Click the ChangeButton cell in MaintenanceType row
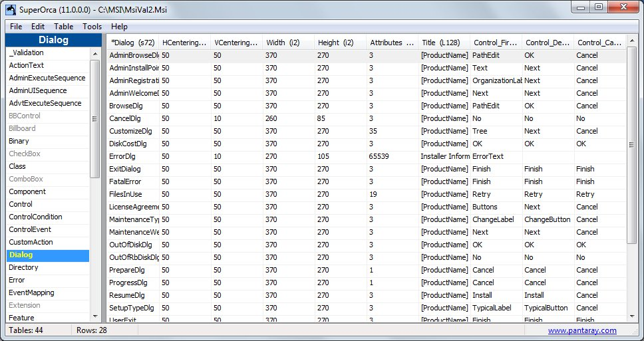This screenshot has height=341, width=644. [548, 219]
